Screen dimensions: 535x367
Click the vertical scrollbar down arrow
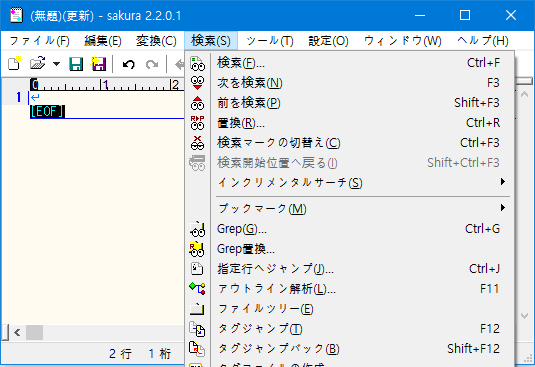pyautogui.click(x=524, y=316)
